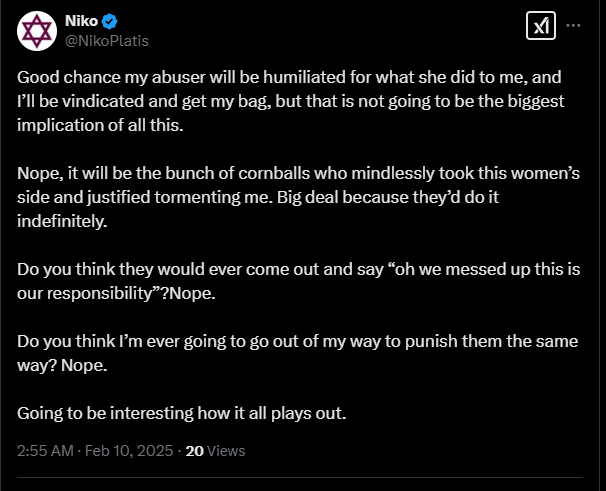Visit the @NikoPlatis handle link

pos(107,41)
